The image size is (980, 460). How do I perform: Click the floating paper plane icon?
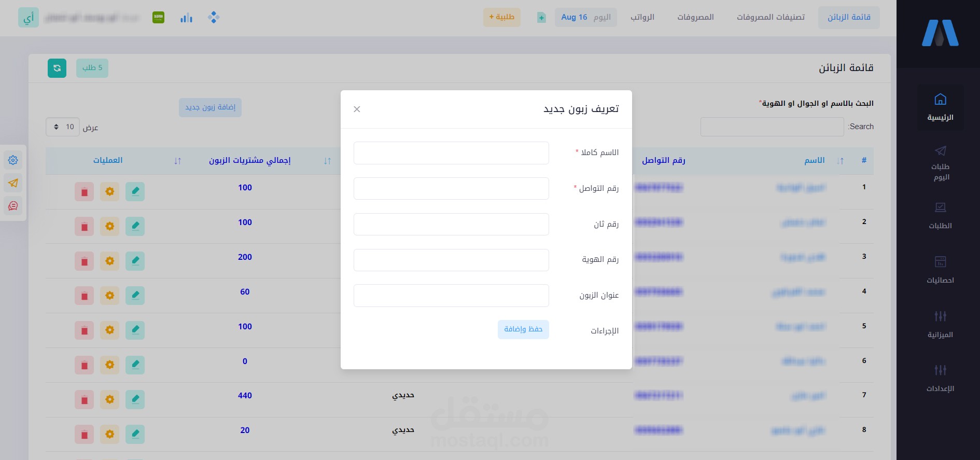tap(13, 183)
